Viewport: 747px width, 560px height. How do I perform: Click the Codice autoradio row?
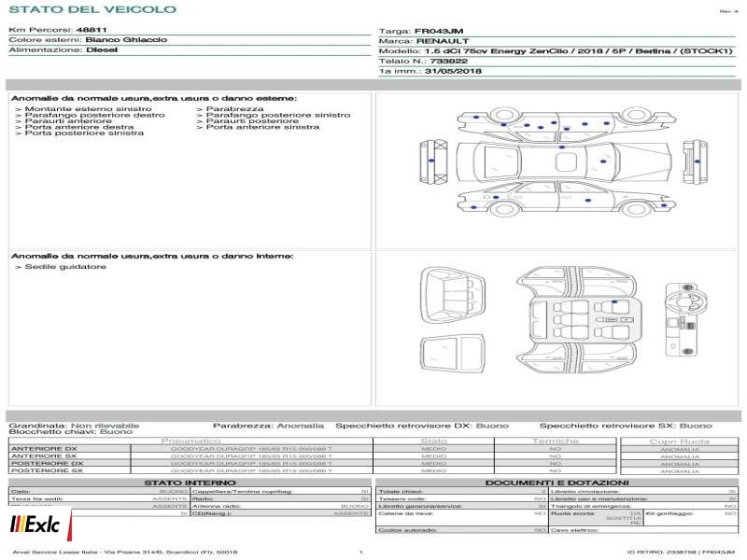tap(461, 530)
